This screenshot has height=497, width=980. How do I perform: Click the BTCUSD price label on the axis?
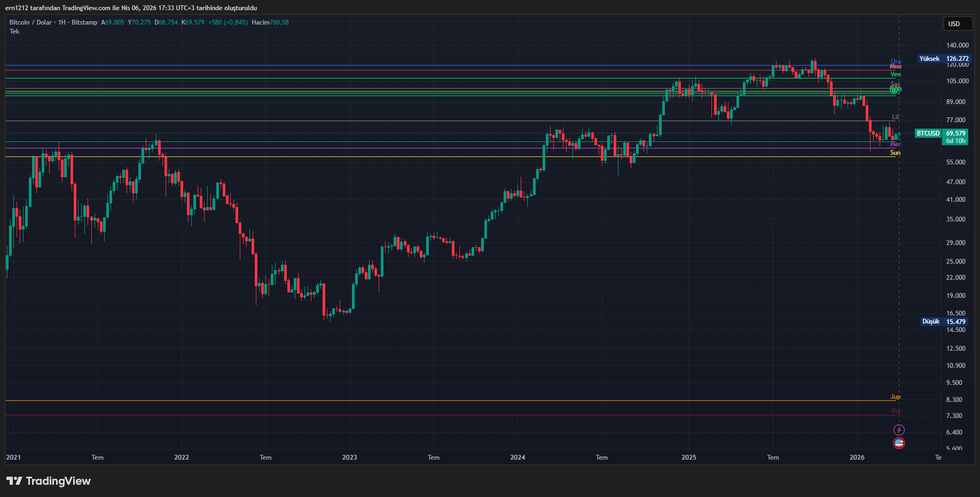tap(928, 133)
